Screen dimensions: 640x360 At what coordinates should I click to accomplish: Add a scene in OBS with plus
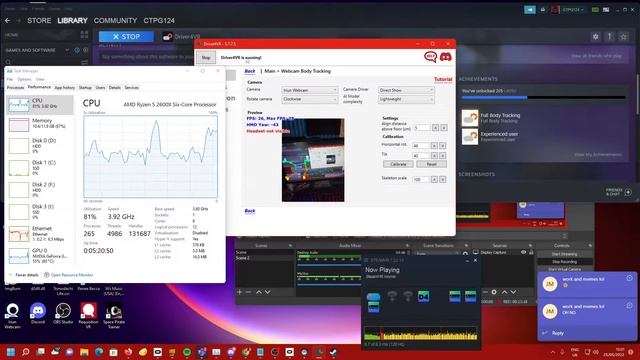point(240,292)
